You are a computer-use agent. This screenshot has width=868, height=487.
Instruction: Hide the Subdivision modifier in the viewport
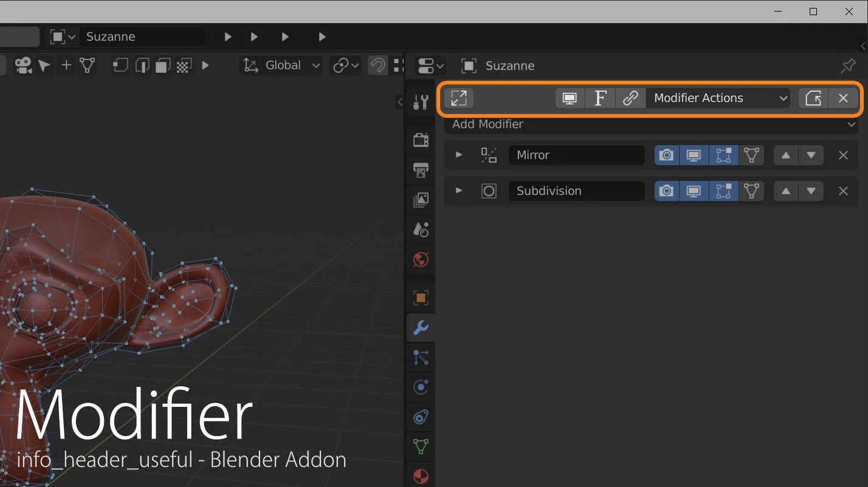[x=694, y=191]
